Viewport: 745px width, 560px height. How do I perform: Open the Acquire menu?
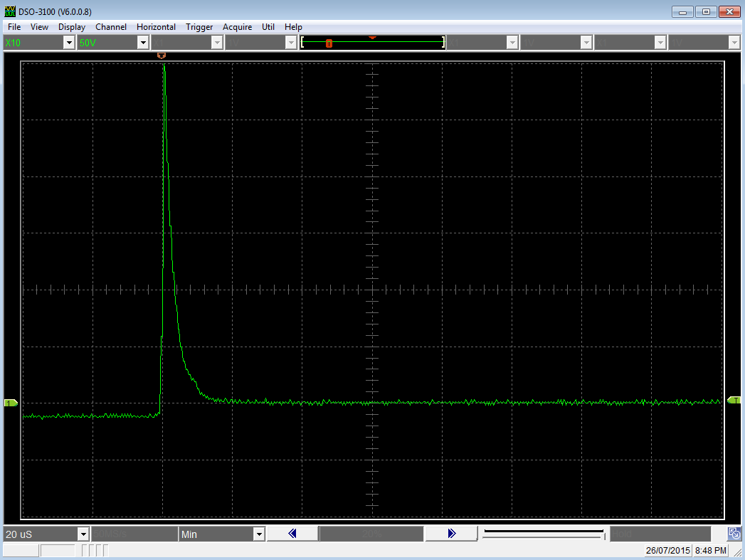point(237,27)
